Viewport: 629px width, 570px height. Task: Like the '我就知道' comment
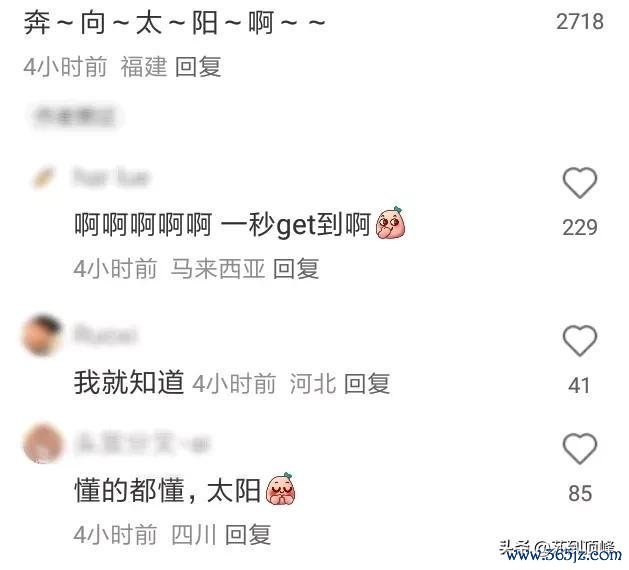580,341
